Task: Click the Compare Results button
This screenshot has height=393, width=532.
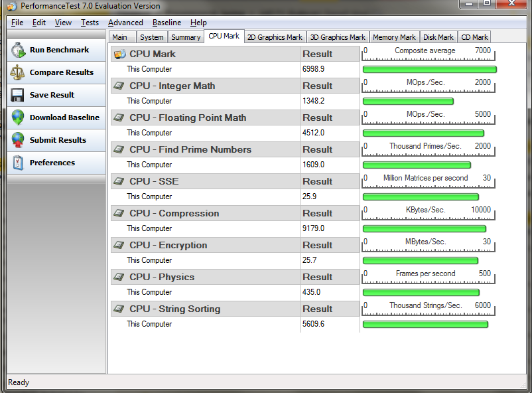Action: coord(56,72)
